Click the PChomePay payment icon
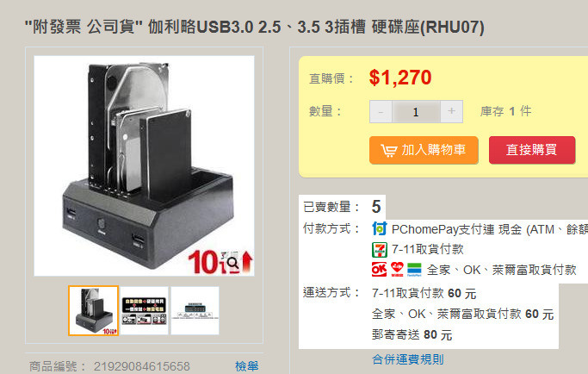 tap(379, 228)
